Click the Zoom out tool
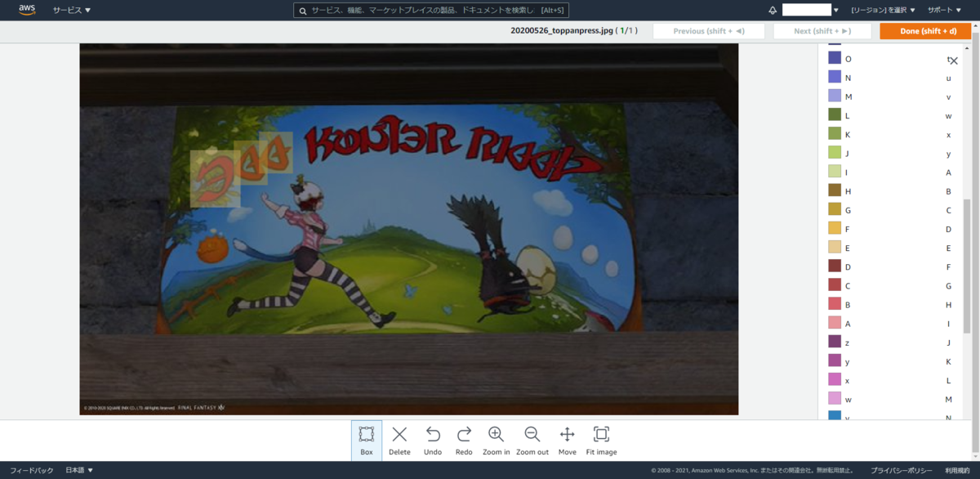The width and height of the screenshot is (980, 479). pos(532,441)
